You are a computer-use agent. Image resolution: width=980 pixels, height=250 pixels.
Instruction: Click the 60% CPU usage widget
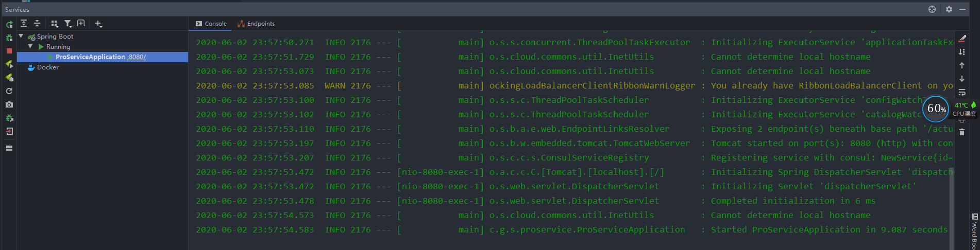click(x=935, y=109)
